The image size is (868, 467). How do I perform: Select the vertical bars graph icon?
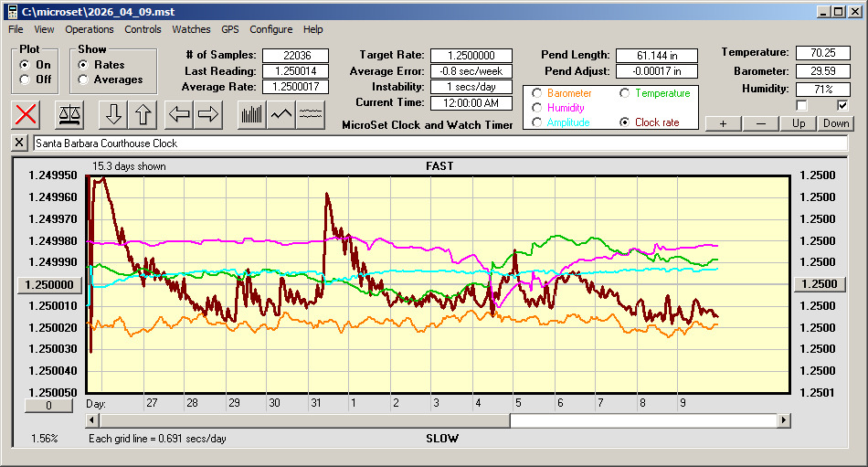coord(251,114)
